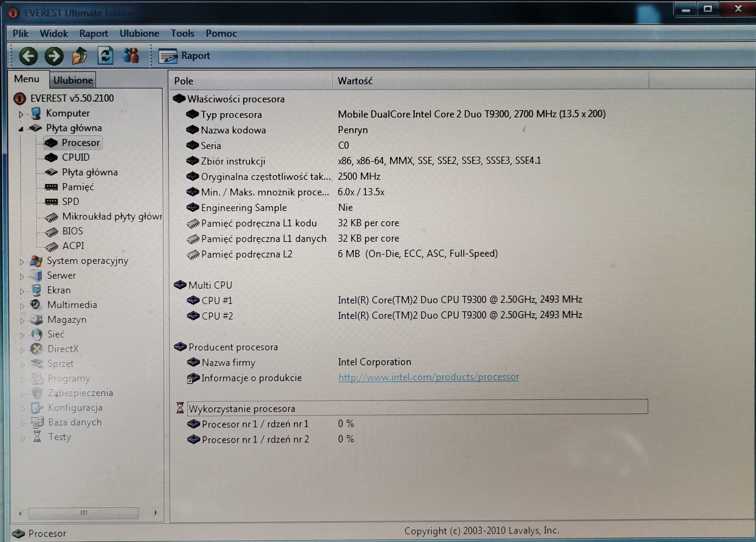Screen dimensions: 756x542
Task: Click the Magazyn drive icon
Action: 36,319
